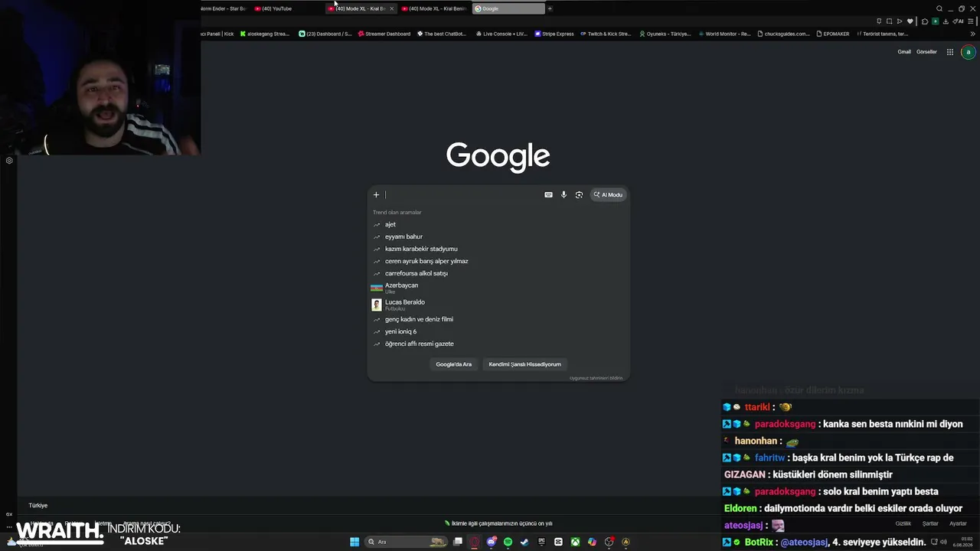Open the Google apps grid
This screenshot has height=551, width=980.
coord(950,52)
